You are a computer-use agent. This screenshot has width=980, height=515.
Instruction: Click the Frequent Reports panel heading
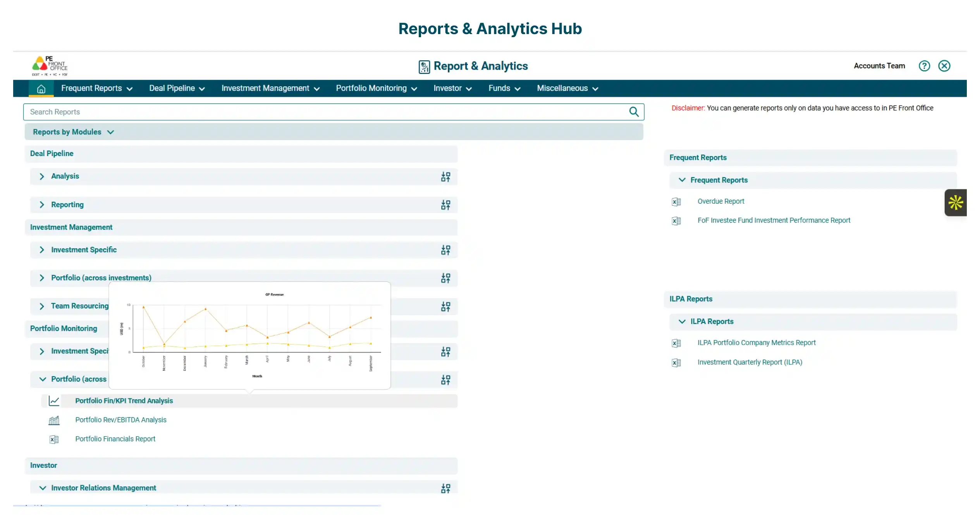click(x=698, y=158)
